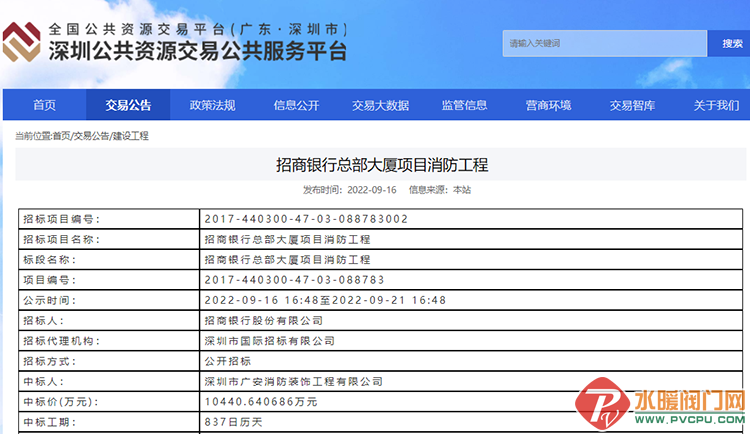Image resolution: width=750 pixels, height=434 pixels.
Task: Click the 公示时间 label cell
Action: (109, 300)
